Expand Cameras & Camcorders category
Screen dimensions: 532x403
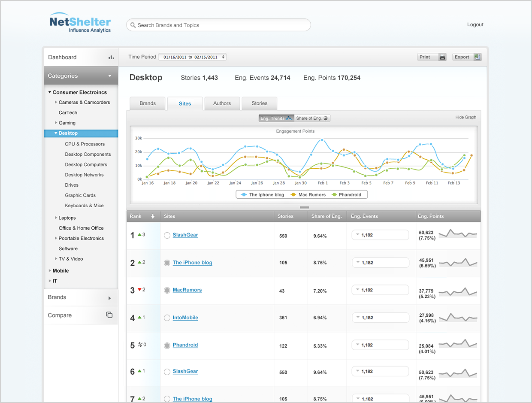point(56,102)
